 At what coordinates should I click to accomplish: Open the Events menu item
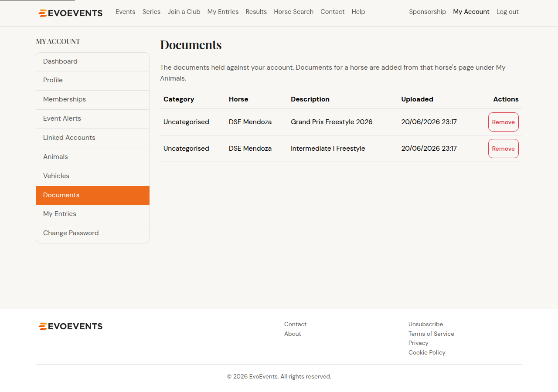125,12
